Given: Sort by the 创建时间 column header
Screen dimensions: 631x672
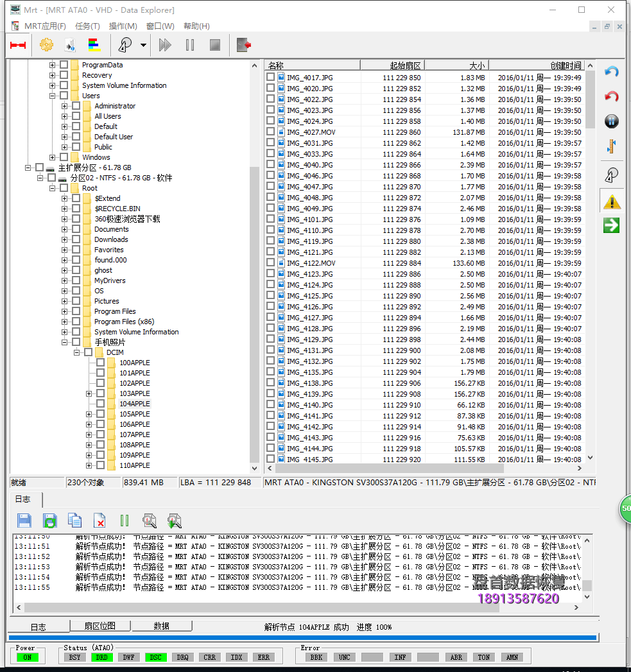Looking at the screenshot, I should 537,65.
